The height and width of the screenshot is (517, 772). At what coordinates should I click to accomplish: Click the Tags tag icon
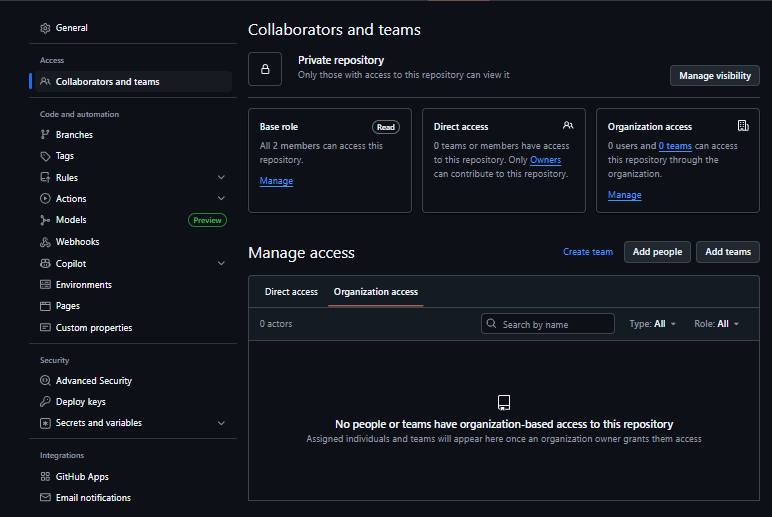[x=45, y=156]
